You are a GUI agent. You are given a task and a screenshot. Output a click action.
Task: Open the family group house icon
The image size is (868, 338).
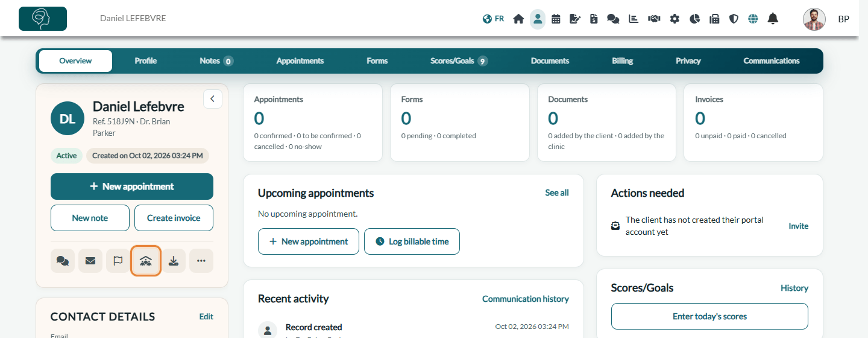coord(146,261)
